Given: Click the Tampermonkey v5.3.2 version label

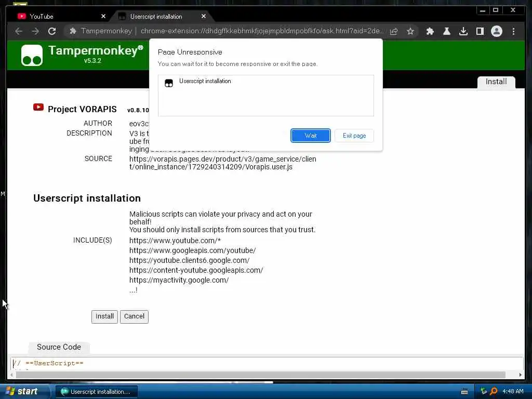Looking at the screenshot, I should (92, 61).
